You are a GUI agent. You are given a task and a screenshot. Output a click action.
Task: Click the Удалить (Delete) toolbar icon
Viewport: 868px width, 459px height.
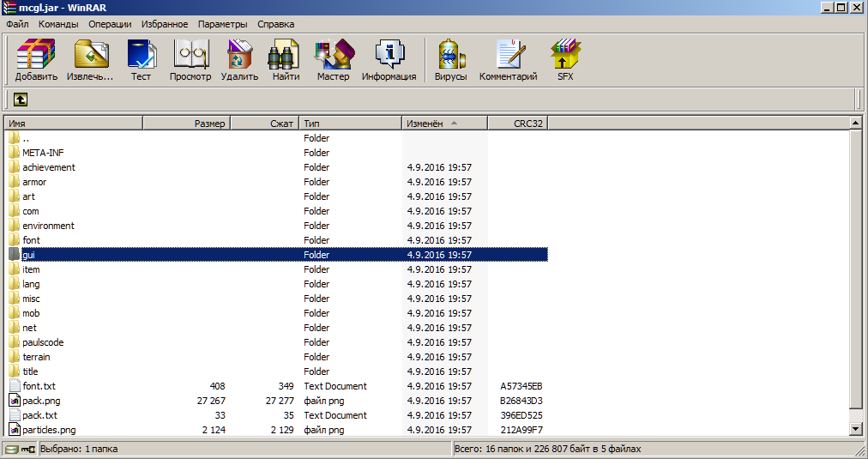point(239,60)
